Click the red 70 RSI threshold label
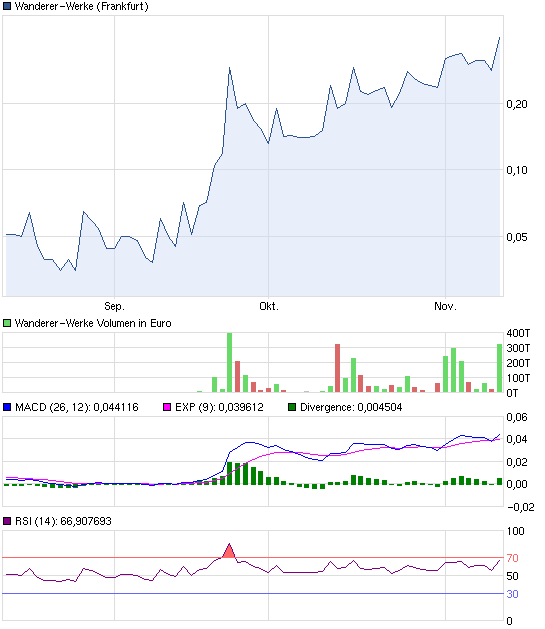Viewport: 545px width, 629px height. pyautogui.click(x=513, y=558)
